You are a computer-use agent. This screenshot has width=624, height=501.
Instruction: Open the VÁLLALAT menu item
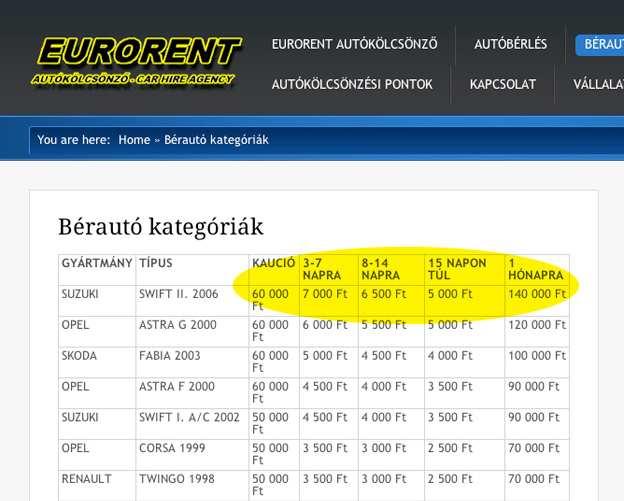599,84
